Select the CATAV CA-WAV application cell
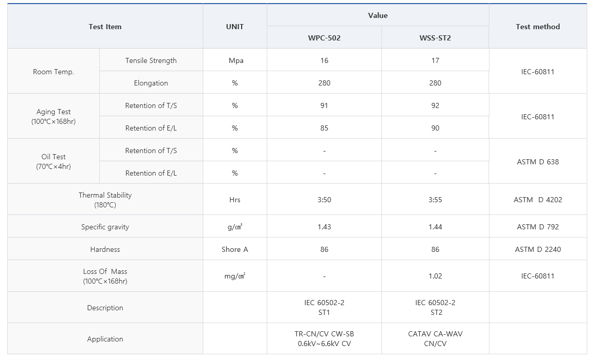597x364 pixels. click(x=435, y=338)
